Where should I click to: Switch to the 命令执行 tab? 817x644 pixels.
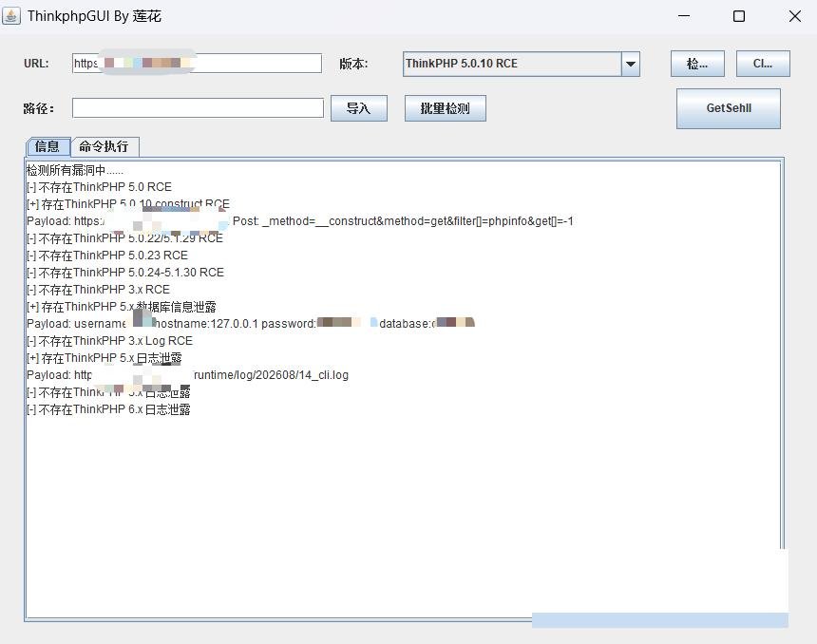pos(104,146)
